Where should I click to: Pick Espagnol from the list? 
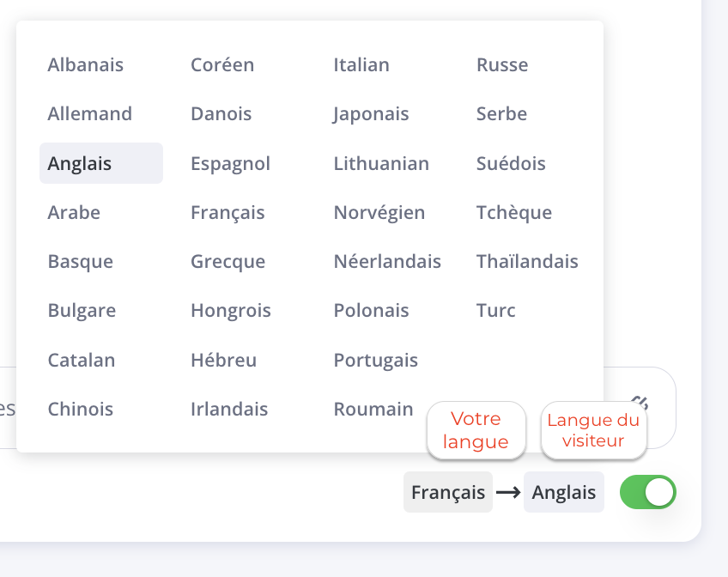pyautogui.click(x=230, y=163)
